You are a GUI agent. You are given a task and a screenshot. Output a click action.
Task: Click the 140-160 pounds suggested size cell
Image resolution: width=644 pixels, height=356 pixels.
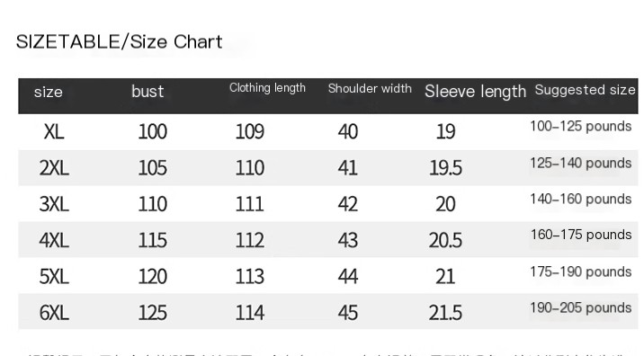(x=580, y=200)
